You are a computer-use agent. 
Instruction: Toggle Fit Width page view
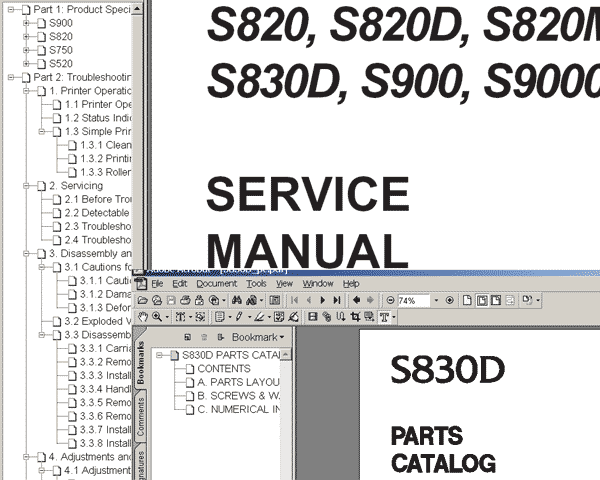coord(496,300)
